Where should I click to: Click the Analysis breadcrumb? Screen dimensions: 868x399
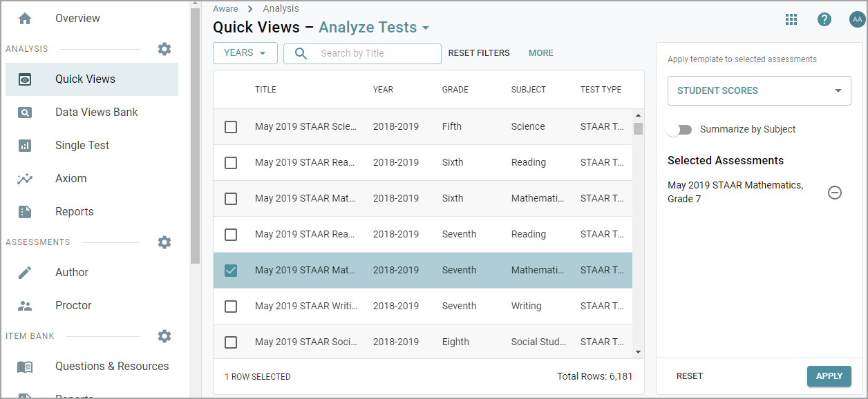(281, 9)
